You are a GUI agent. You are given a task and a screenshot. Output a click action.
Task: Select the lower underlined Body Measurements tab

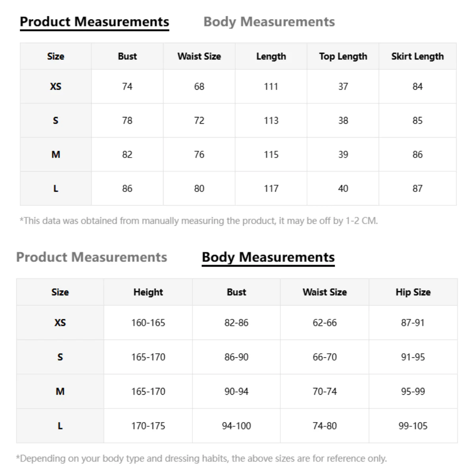tap(268, 257)
